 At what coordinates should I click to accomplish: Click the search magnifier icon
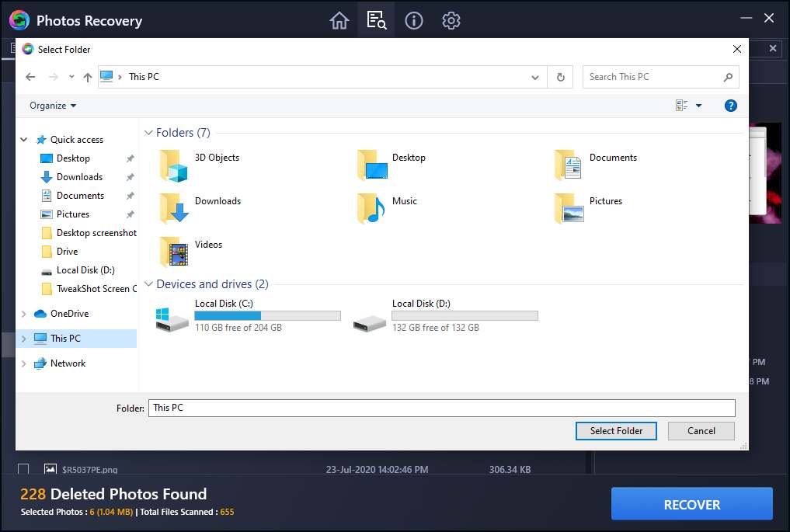728,77
